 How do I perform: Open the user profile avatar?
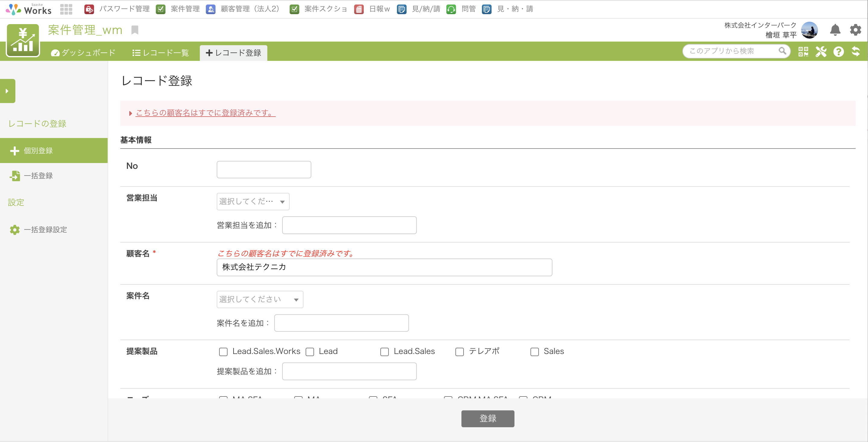(x=809, y=30)
